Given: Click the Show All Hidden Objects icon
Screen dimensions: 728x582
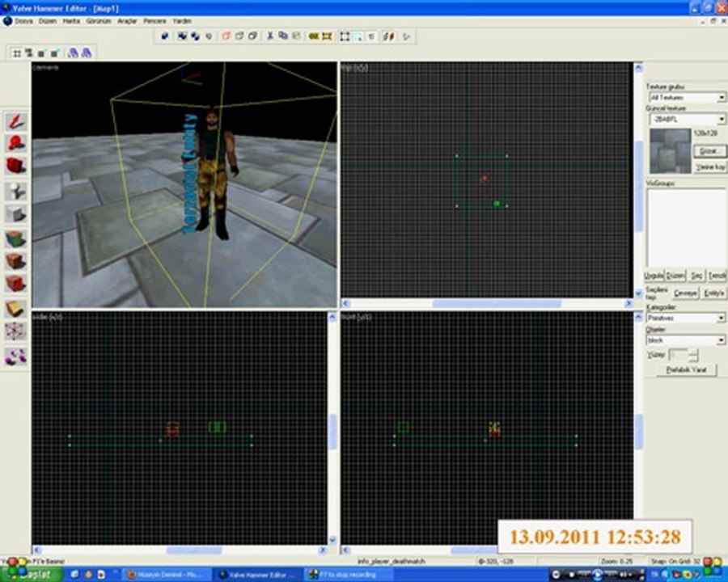Looking at the screenshot, I should pyautogui.click(x=253, y=36).
